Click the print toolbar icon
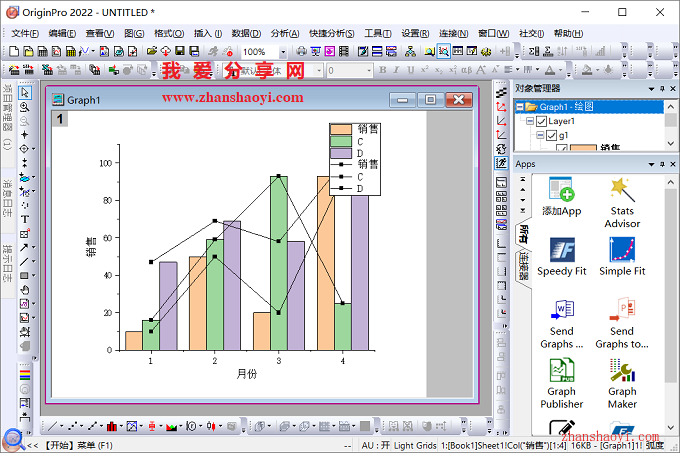This screenshot has height=453, width=680. [x=301, y=52]
